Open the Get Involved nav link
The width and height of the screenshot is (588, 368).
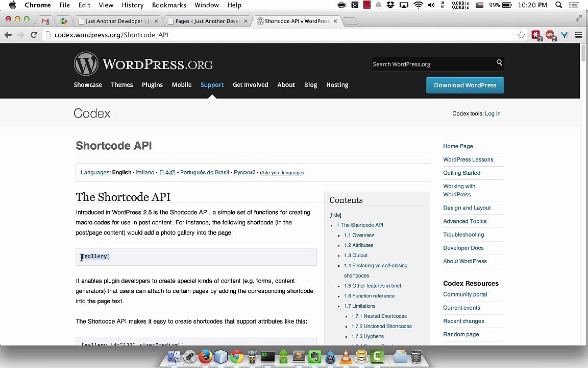coord(251,85)
